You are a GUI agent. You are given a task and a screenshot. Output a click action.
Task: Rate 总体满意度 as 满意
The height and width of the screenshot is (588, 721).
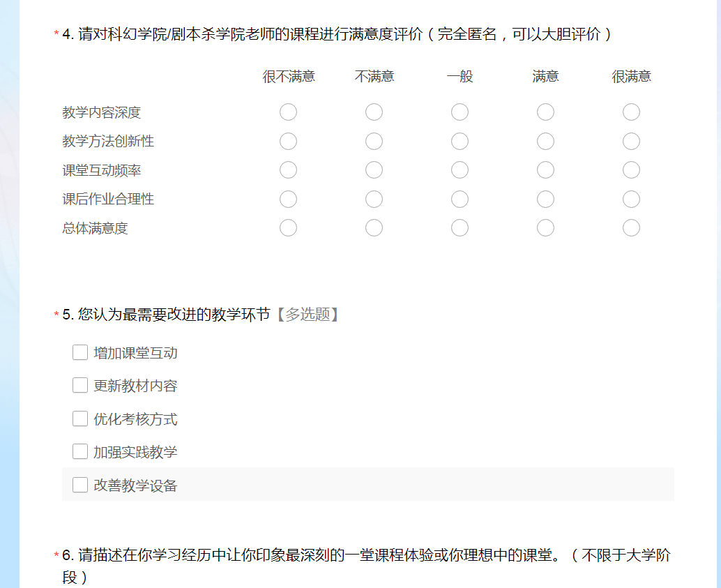pos(545,228)
